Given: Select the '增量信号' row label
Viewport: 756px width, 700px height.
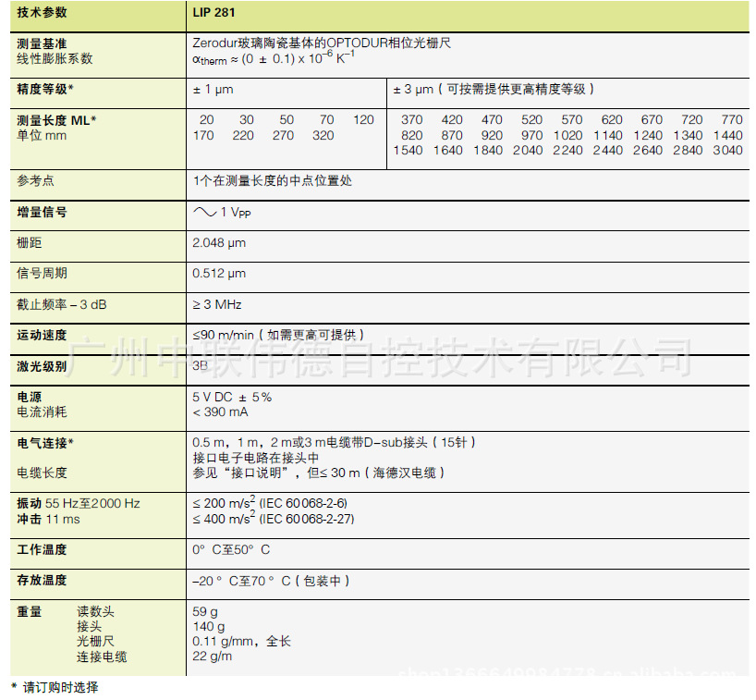Looking at the screenshot, I should point(42,212).
